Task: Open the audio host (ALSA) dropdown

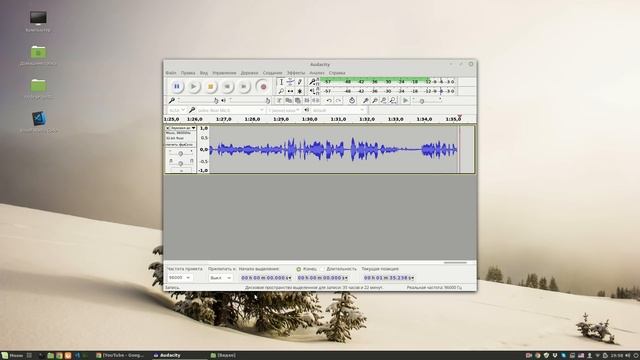Action: coord(177,110)
